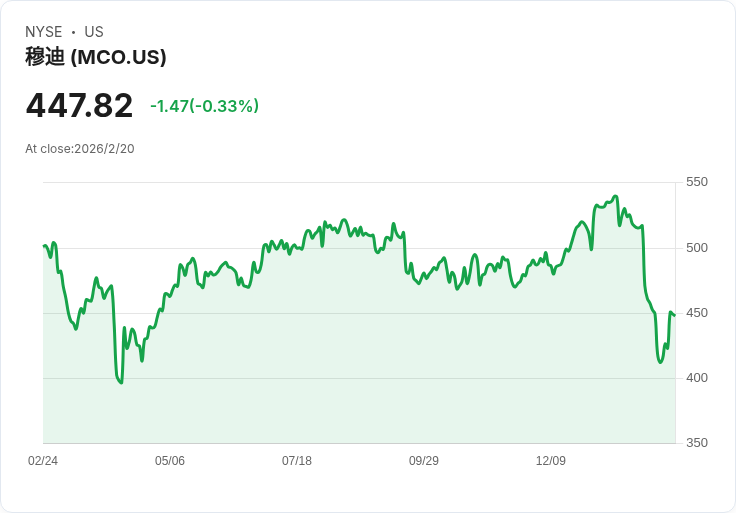Click the 穆迪 (MCO.US) stock title
The image size is (736, 513).
click(x=96, y=57)
